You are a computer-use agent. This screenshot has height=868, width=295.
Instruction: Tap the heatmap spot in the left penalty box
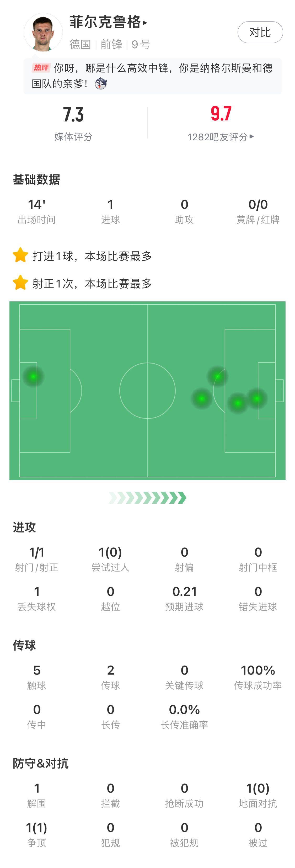tap(33, 376)
